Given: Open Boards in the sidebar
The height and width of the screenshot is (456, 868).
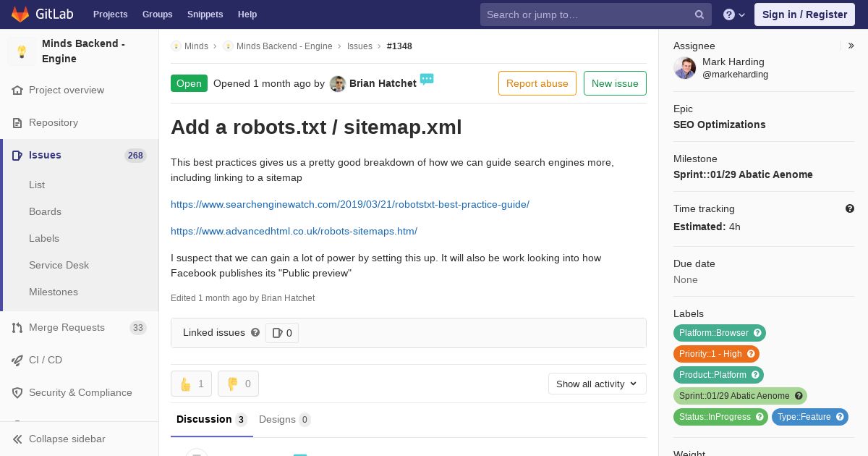Looking at the screenshot, I should [45, 211].
